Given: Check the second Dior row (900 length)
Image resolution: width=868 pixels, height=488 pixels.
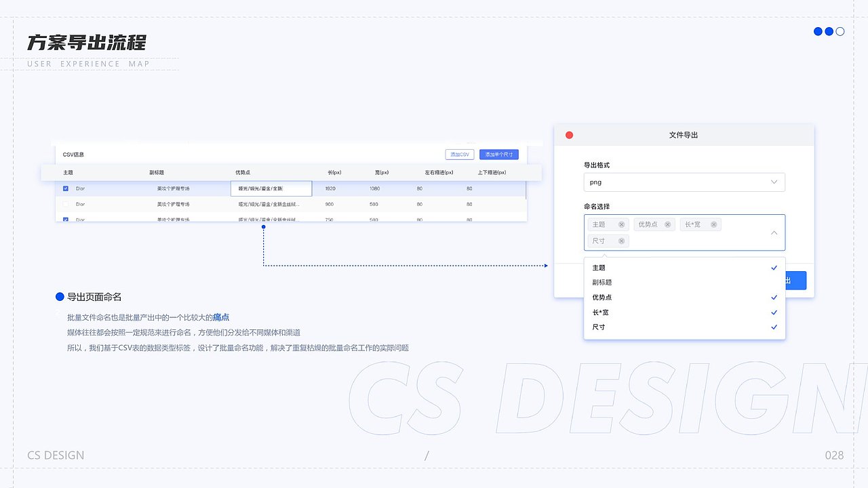Looking at the screenshot, I should pyautogui.click(x=66, y=204).
